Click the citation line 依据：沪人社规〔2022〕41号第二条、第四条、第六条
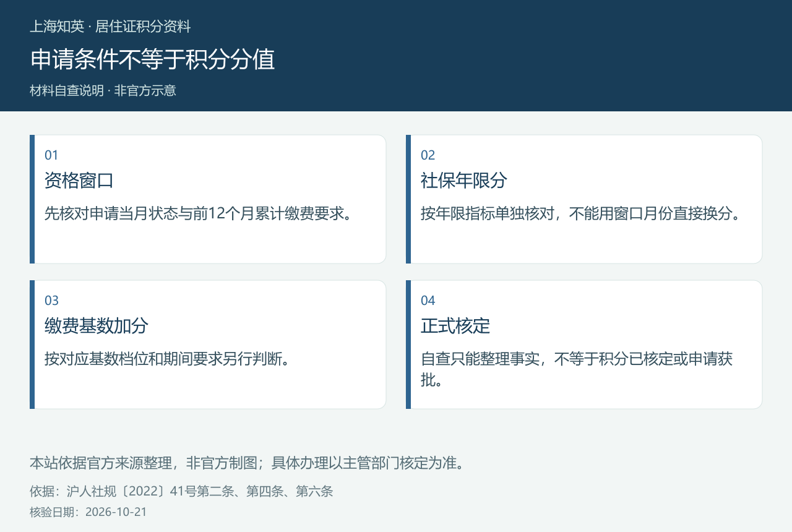This screenshot has width=792, height=532. coord(181,492)
